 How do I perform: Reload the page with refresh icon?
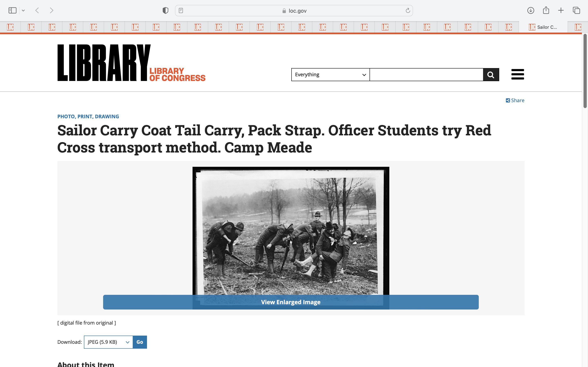pyautogui.click(x=408, y=10)
